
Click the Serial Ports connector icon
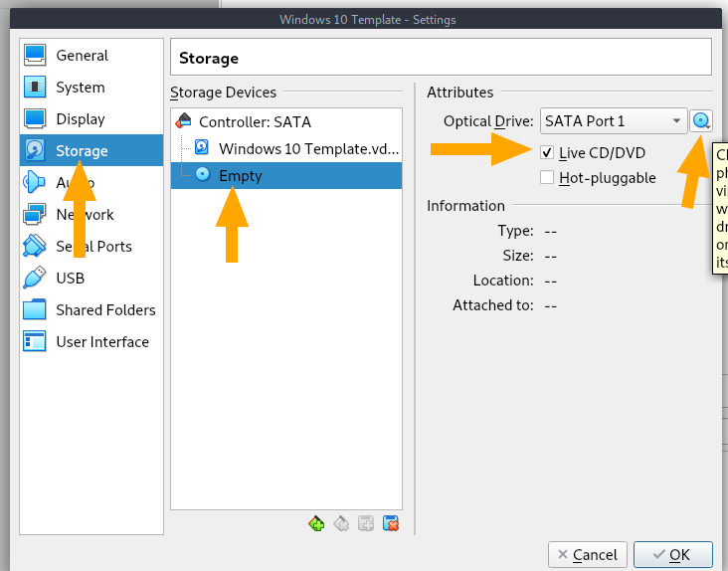pos(35,246)
